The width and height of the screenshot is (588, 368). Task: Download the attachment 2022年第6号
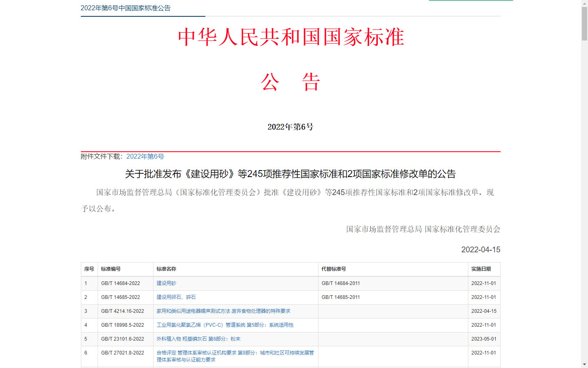pyautogui.click(x=145, y=156)
